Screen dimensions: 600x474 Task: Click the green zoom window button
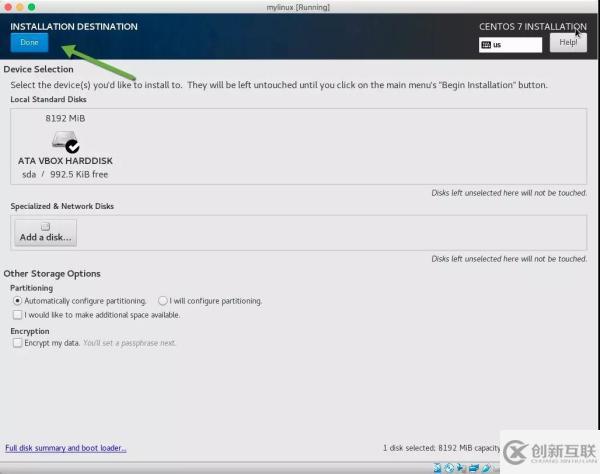(32, 7)
